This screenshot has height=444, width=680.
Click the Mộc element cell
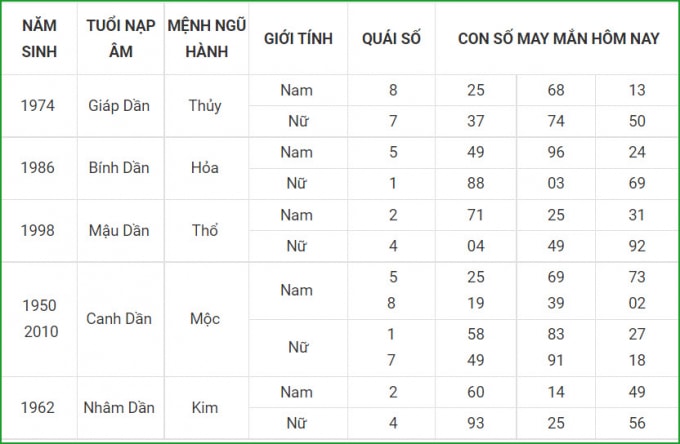205,319
